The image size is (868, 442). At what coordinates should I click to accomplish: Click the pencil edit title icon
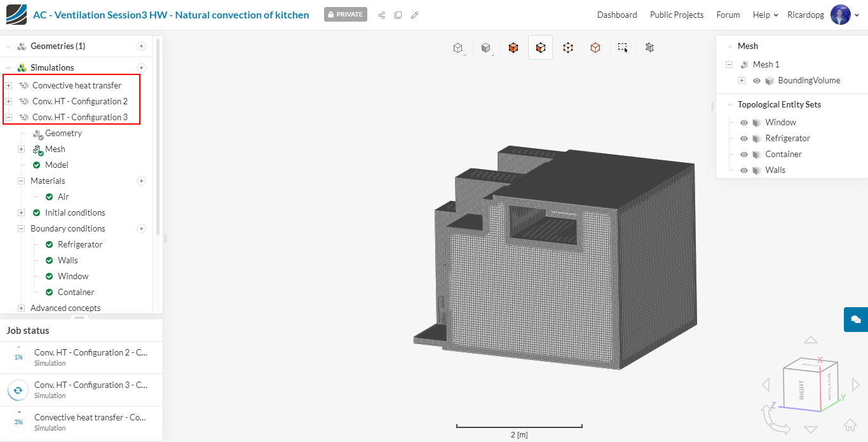click(415, 15)
